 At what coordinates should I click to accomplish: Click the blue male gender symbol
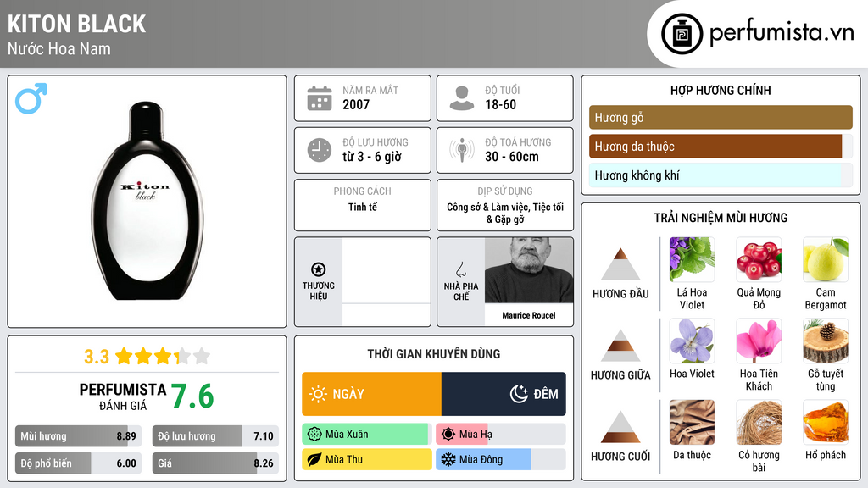coord(31,98)
